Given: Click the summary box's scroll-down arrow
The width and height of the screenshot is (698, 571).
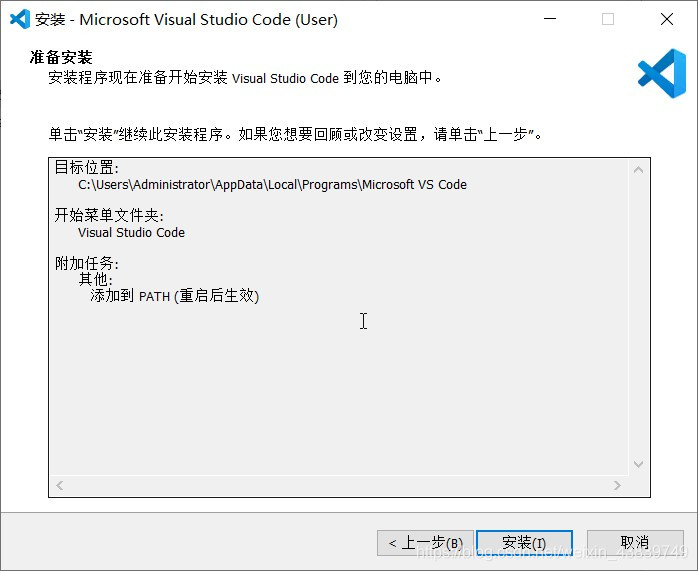Looking at the screenshot, I should 638,464.
